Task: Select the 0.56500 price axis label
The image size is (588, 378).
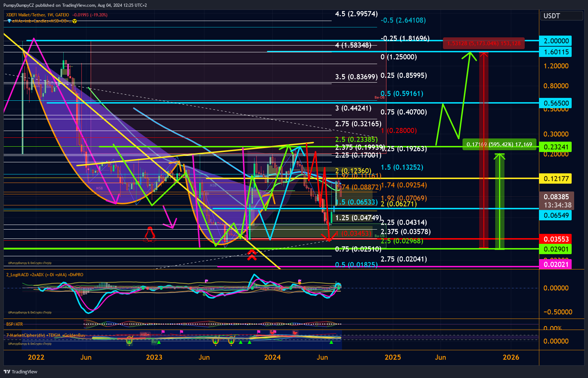Action: pos(556,103)
